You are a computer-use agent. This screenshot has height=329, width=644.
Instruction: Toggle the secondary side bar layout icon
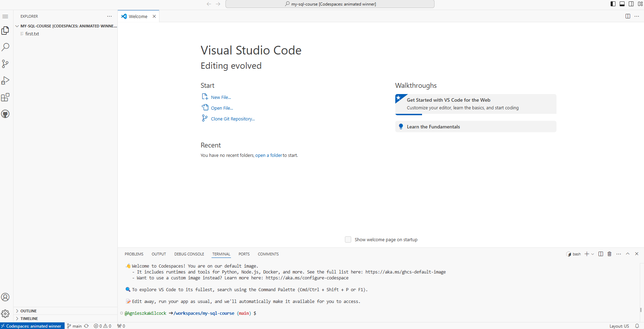click(x=631, y=4)
